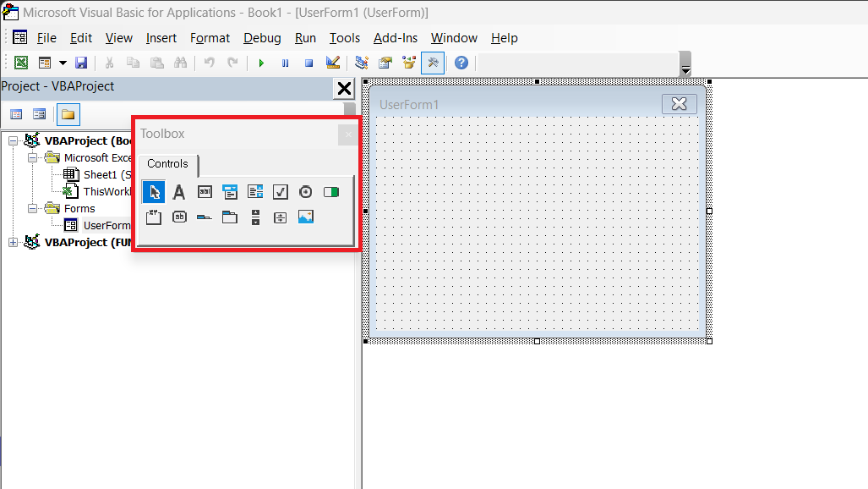Screen dimensions: 868x489
Task: Close the Toolbox window
Action: pos(348,135)
